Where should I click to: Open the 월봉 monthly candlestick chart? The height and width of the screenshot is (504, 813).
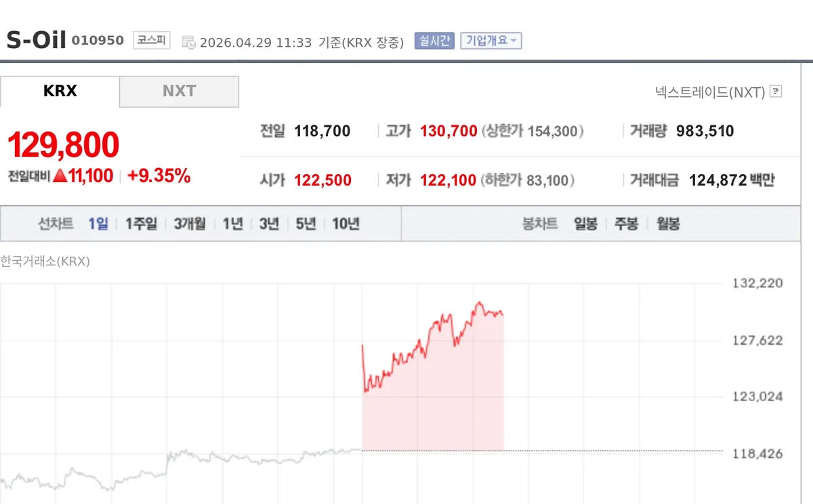[x=668, y=224]
